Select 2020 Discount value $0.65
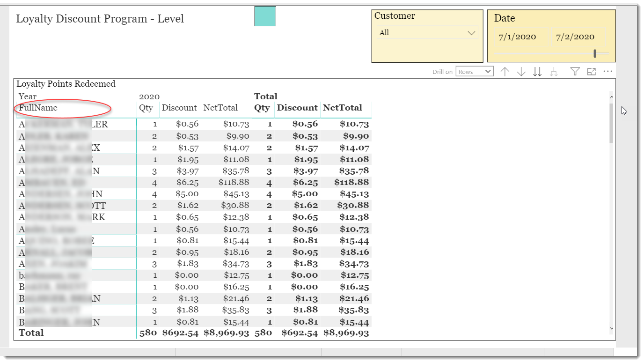This screenshot has width=644, height=363. (x=187, y=217)
